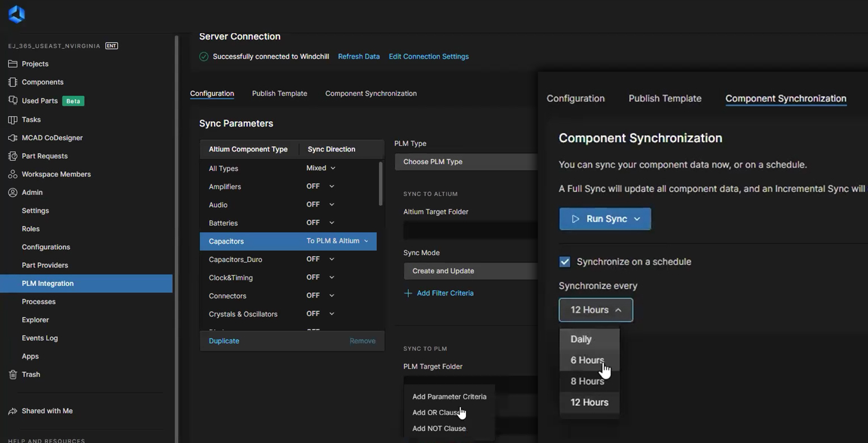
Task: Open the Choose PLM Type dropdown
Action: [x=466, y=162]
